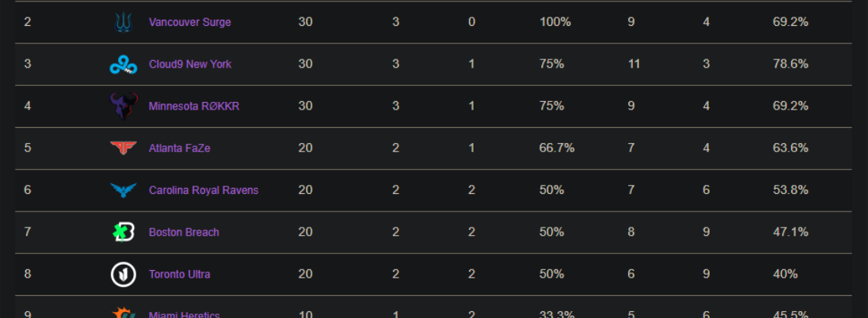Open the Vancouver Surge team link
The image size is (868, 318).
tap(190, 23)
